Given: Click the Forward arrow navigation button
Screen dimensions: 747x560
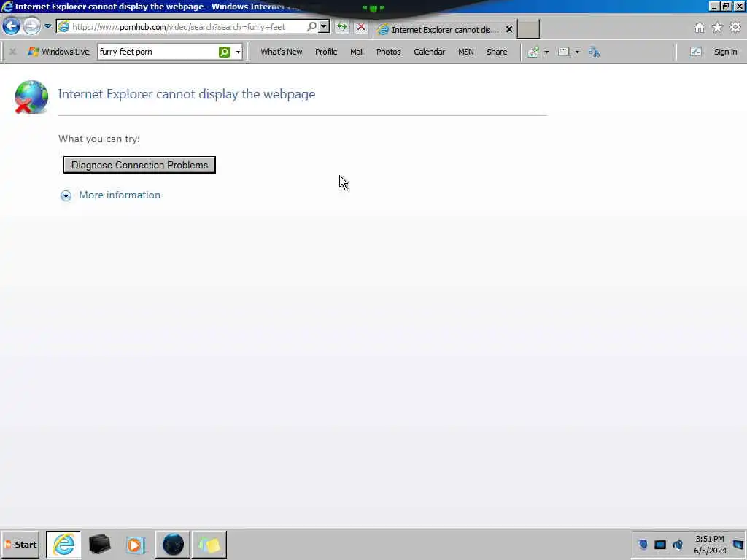Looking at the screenshot, I should [x=32, y=26].
